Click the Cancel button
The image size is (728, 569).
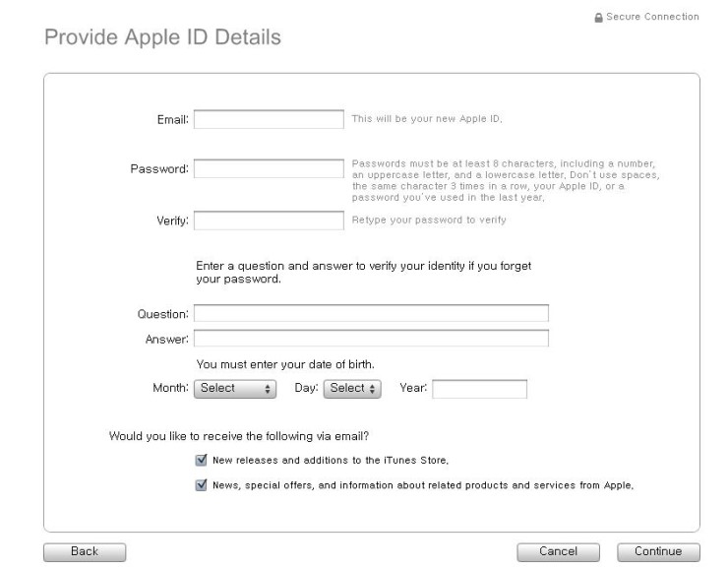point(558,552)
